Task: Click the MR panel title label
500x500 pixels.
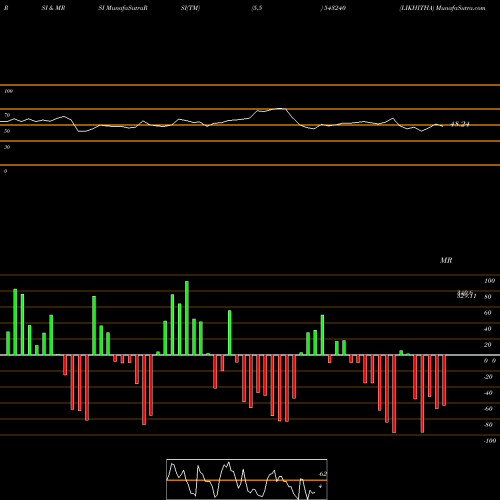Action: point(446,260)
